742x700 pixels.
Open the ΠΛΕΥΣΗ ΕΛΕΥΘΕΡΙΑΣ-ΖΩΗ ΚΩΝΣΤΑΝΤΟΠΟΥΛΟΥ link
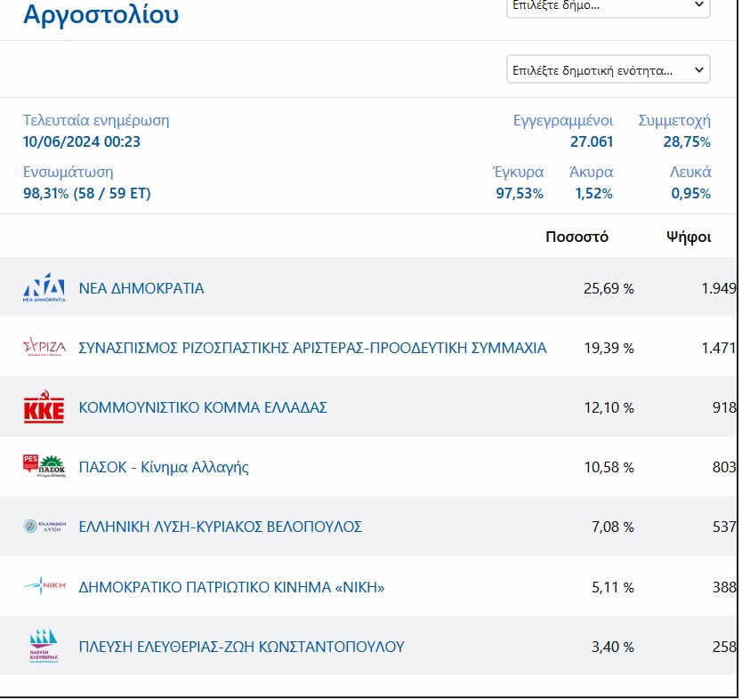point(241,646)
